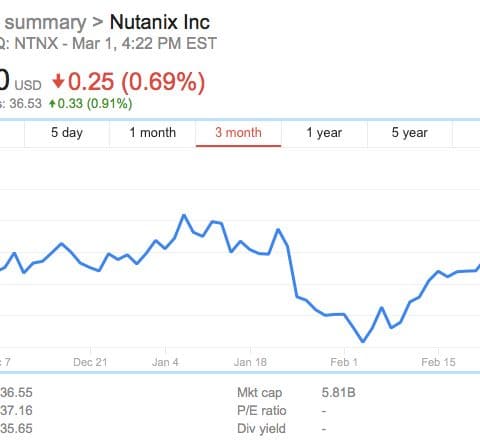This screenshot has width=480, height=445.
Task: Click the P/E ratio label
Action: coord(262,411)
